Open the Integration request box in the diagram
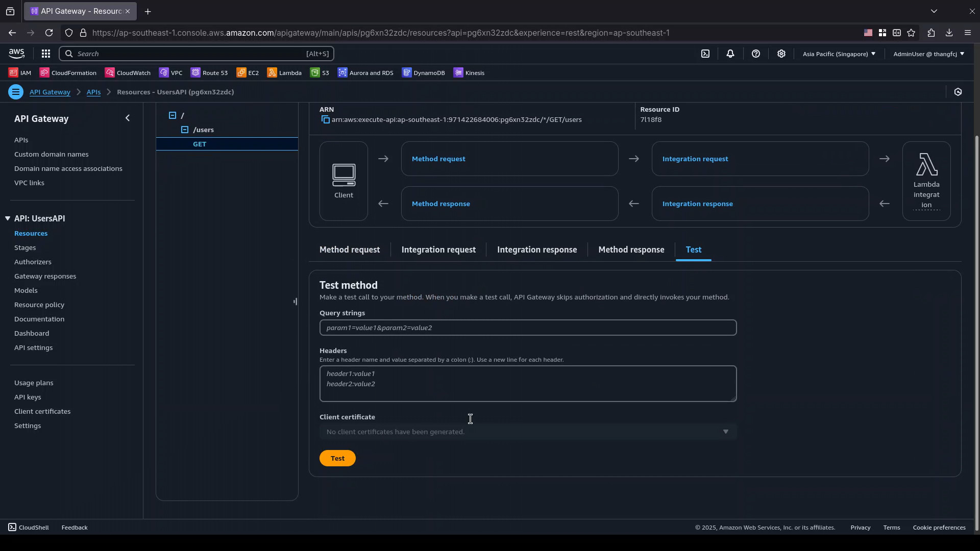Screen dimensions: 980x551 point(760,159)
